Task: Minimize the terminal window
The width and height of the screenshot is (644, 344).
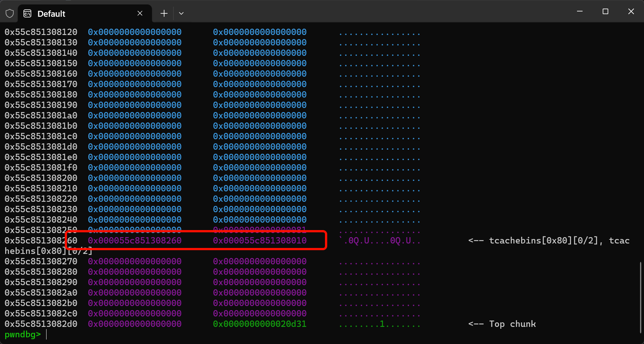Action: [580, 11]
